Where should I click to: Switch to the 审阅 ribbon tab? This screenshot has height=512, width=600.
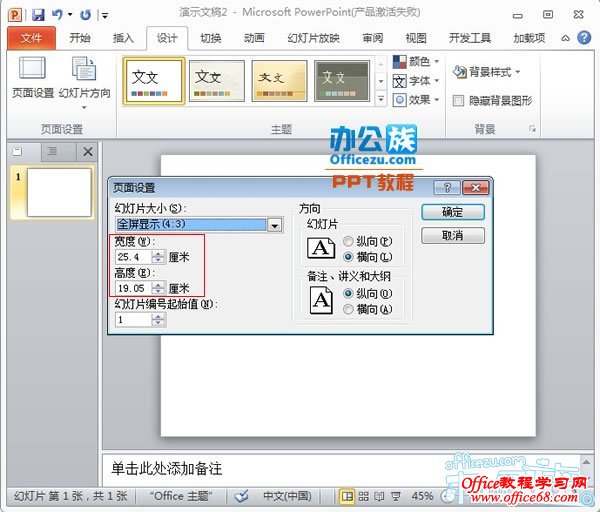pyautogui.click(x=373, y=38)
